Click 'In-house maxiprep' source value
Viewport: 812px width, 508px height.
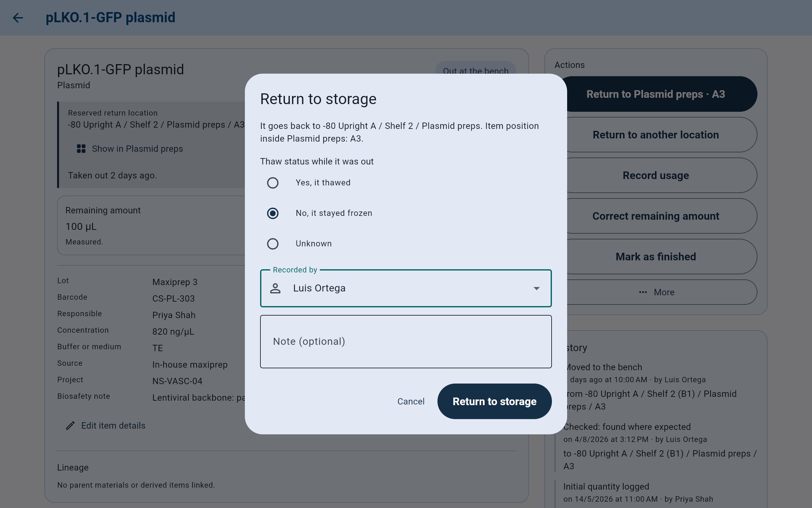[190, 364]
